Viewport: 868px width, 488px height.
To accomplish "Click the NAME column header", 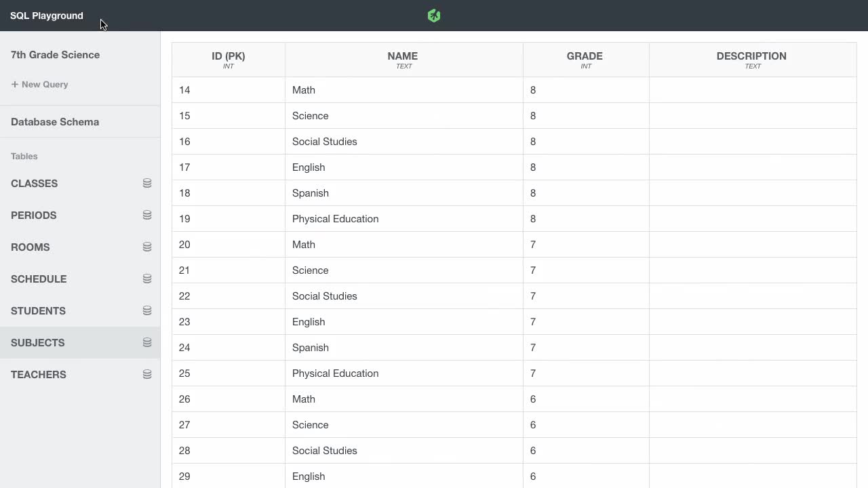I will pyautogui.click(x=402, y=60).
